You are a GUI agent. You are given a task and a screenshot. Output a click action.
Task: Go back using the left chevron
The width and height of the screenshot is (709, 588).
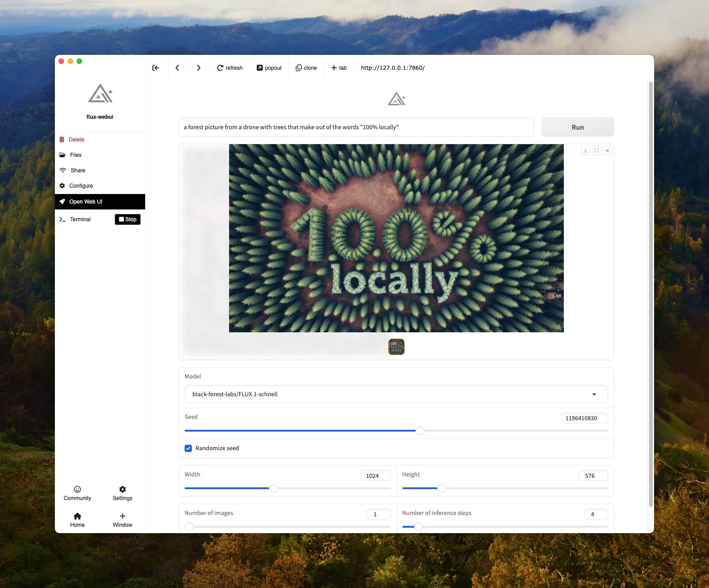click(x=177, y=68)
